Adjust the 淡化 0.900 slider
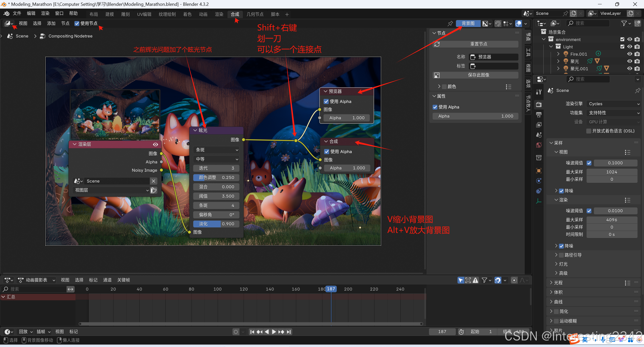Screen dimensions: 644x347 [x=216, y=224]
